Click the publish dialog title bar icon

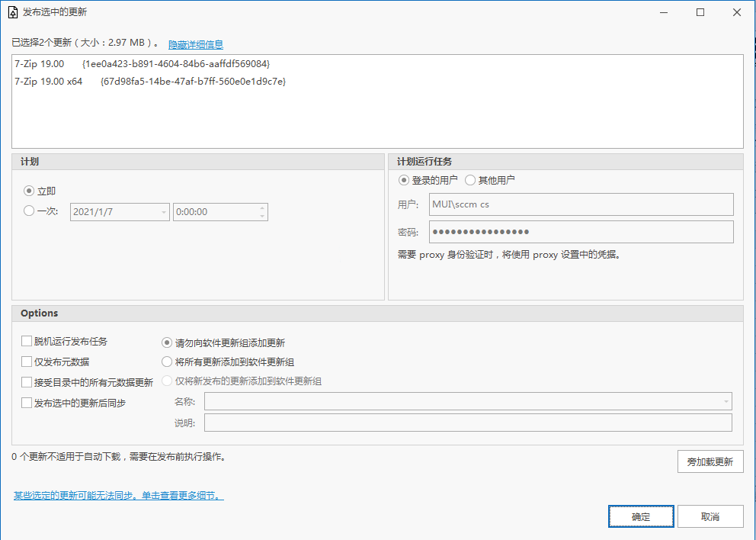coord(13,12)
